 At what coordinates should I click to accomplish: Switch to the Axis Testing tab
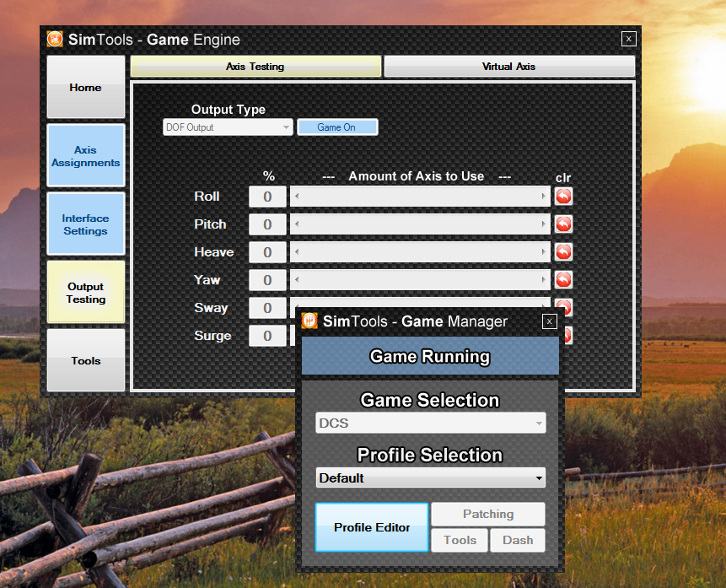[x=255, y=67]
